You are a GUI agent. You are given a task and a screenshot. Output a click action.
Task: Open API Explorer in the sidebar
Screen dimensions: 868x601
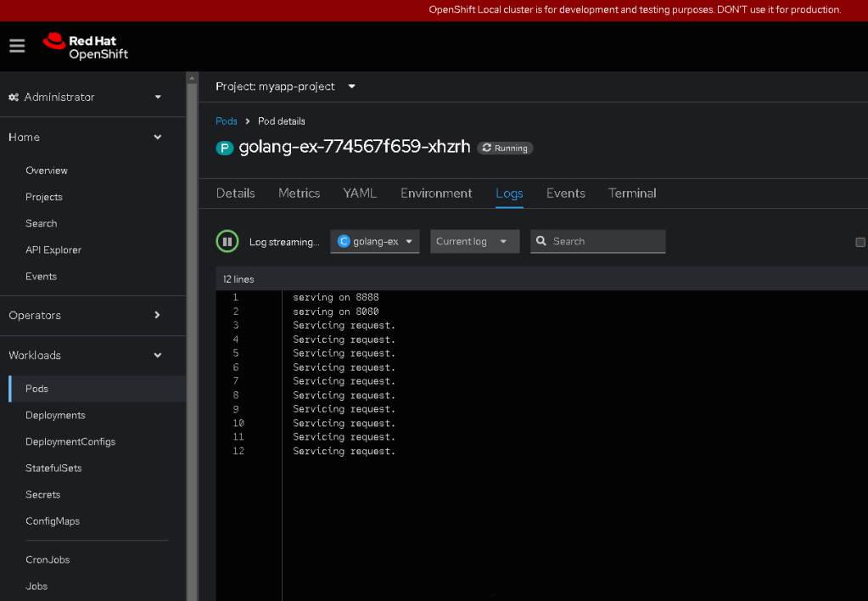pyautogui.click(x=53, y=250)
